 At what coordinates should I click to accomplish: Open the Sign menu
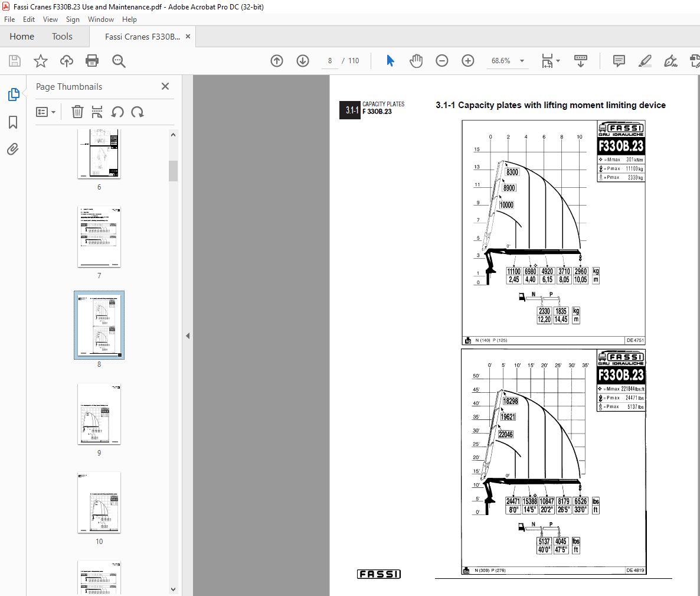pyautogui.click(x=73, y=19)
